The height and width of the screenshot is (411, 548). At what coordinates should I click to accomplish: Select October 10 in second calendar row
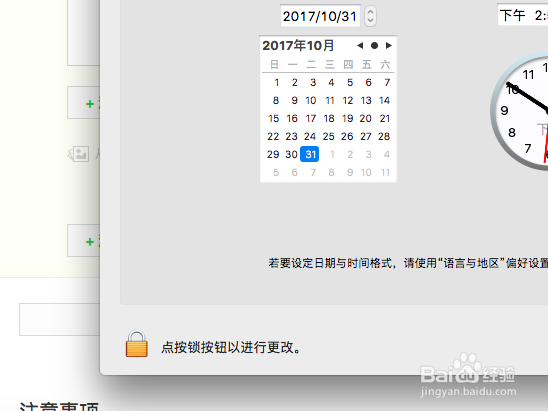pos(311,101)
